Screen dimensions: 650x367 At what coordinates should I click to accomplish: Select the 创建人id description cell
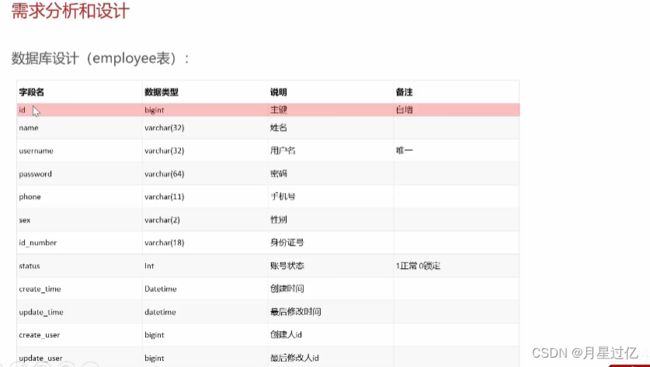(286, 335)
